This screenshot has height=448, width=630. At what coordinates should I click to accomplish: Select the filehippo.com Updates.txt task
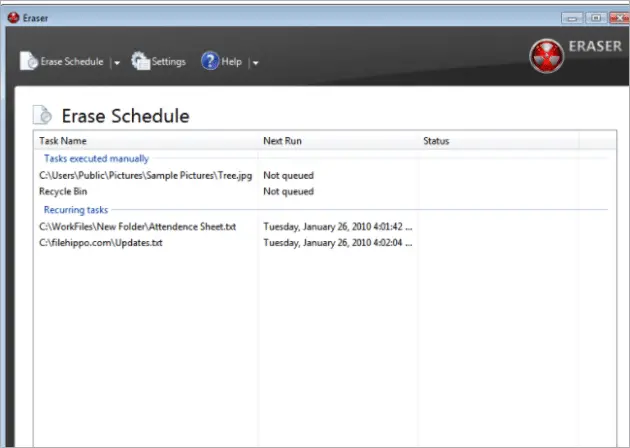100,243
